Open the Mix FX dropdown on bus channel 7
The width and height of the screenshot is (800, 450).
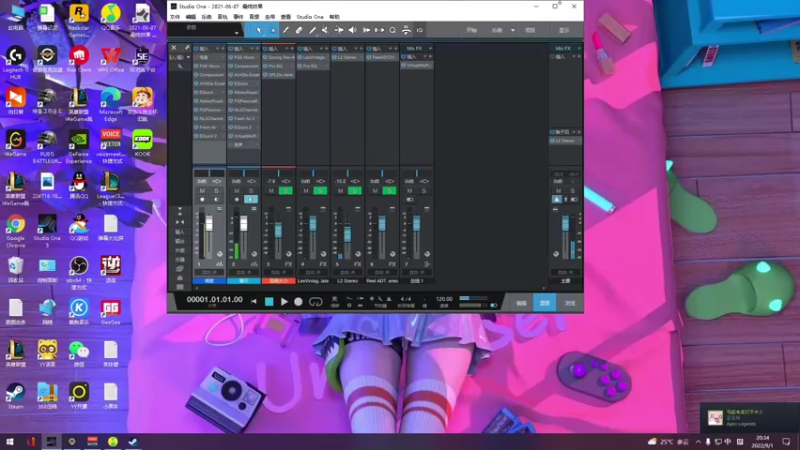pos(430,48)
